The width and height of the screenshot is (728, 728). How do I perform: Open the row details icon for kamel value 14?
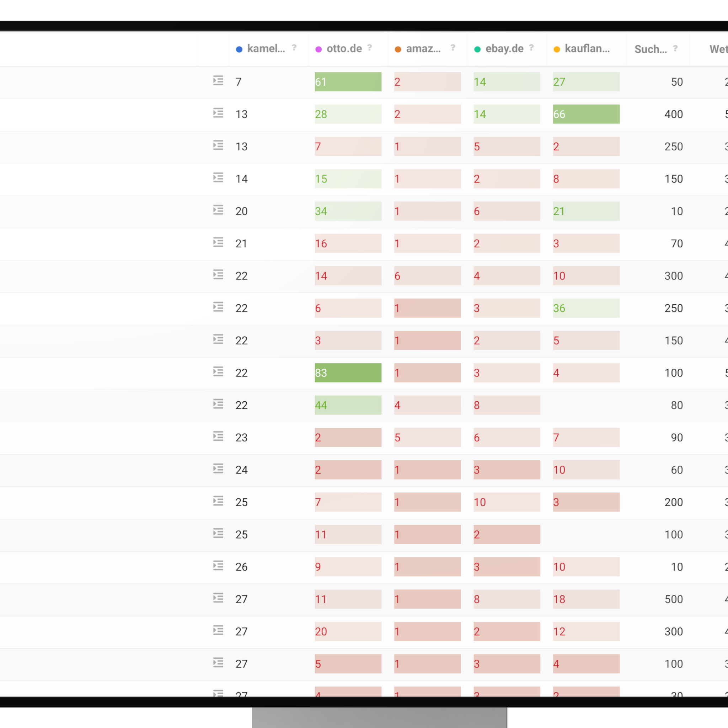(x=218, y=178)
